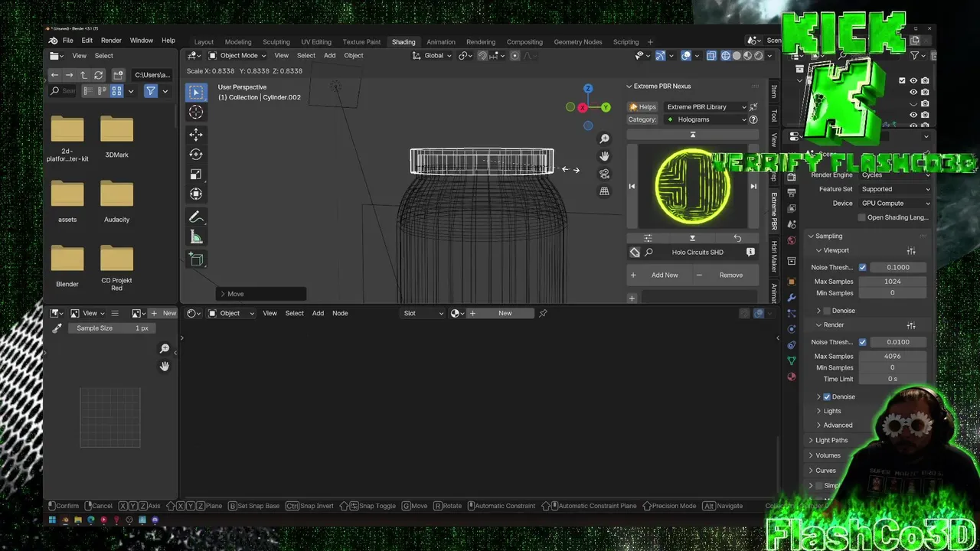This screenshot has width=980, height=551.
Task: Select the Add Cube tool
Action: click(196, 260)
